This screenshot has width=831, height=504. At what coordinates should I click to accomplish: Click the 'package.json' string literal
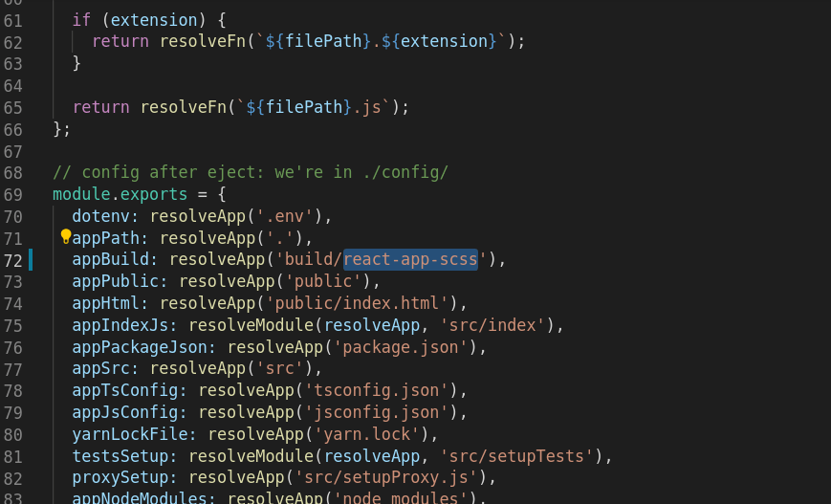pos(401,347)
